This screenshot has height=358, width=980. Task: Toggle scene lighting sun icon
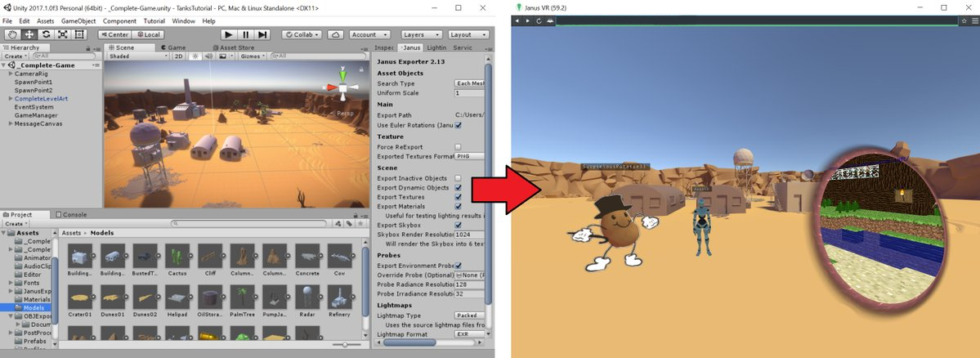pos(195,56)
